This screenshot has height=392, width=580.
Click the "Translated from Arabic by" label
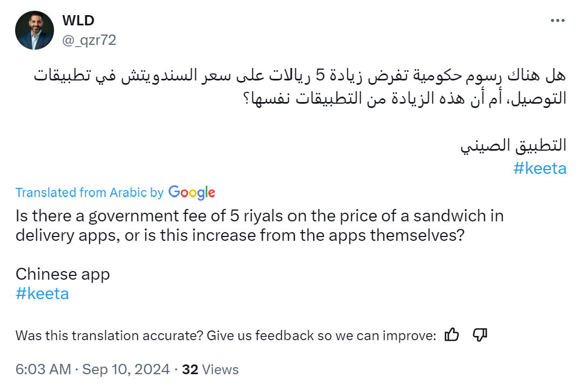[x=89, y=193]
